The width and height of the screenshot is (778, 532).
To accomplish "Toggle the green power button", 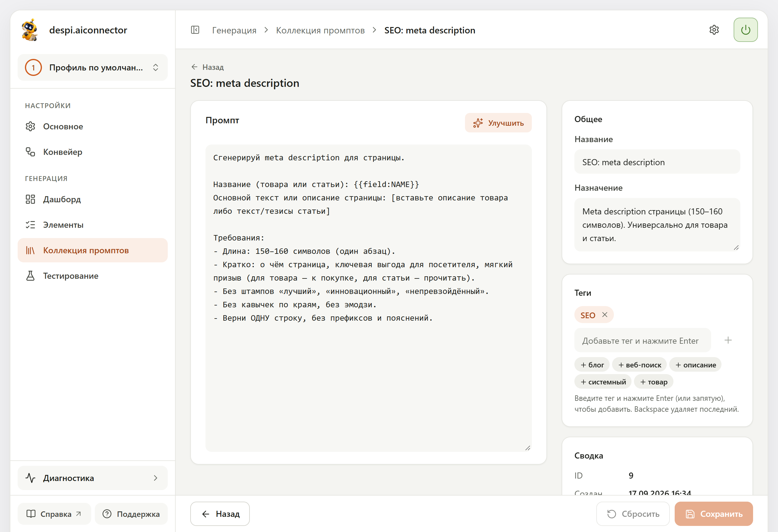I will tap(745, 30).
